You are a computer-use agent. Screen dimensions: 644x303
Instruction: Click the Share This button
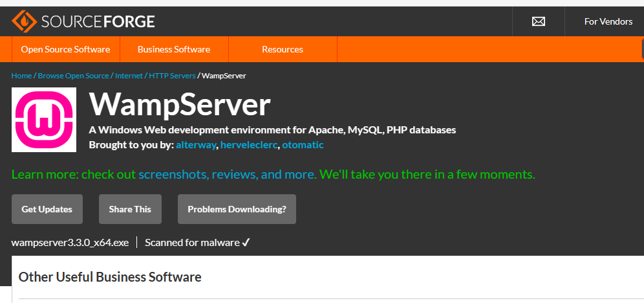pyautogui.click(x=130, y=209)
